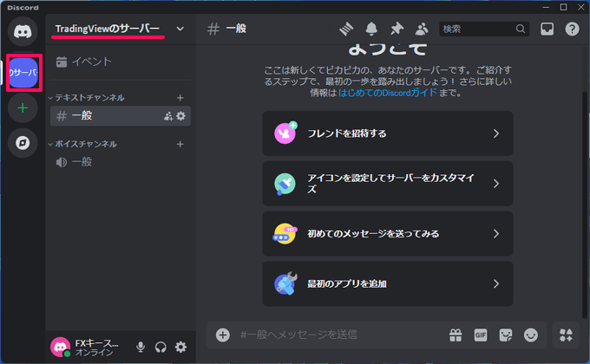Open user settings gear at bottom
Image resolution: width=590 pixels, height=364 pixels.
click(x=181, y=347)
